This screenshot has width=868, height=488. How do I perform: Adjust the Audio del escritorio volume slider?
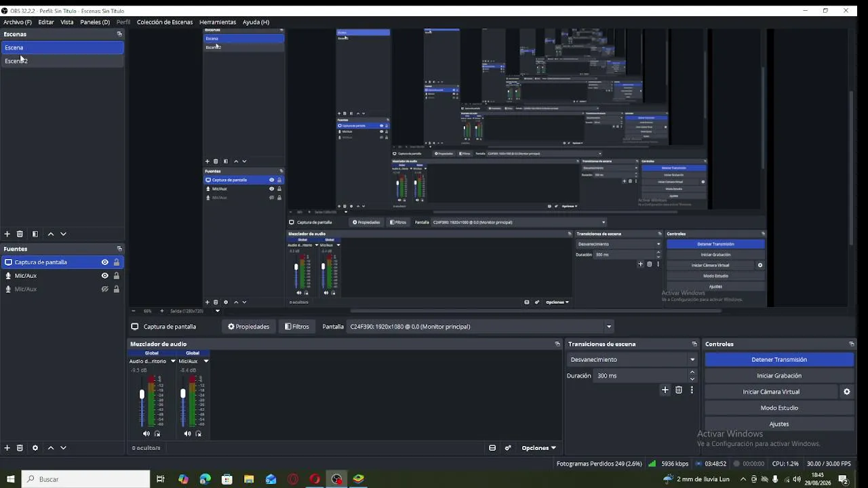click(x=142, y=394)
